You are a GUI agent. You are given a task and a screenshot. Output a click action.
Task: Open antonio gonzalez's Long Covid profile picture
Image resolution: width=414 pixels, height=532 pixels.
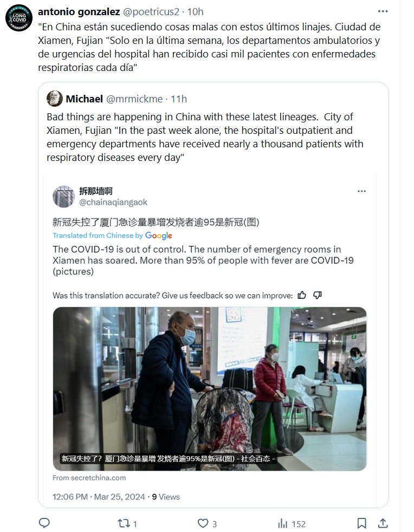[19, 18]
